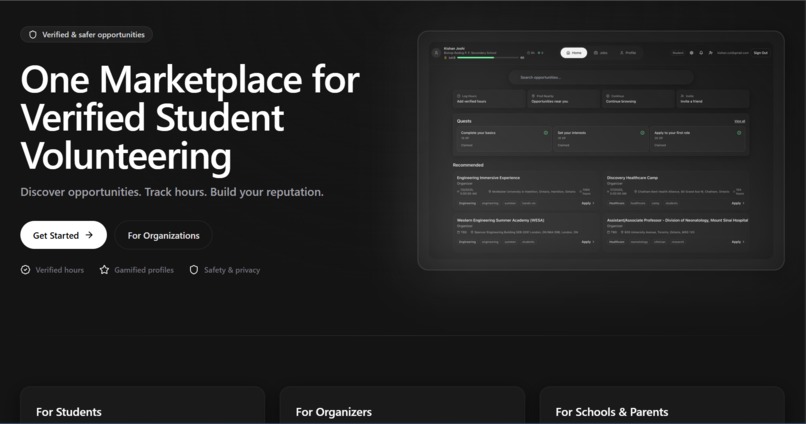Click the user avatar icon in preview
Viewport: 806px width, 424px height.
coord(436,52)
